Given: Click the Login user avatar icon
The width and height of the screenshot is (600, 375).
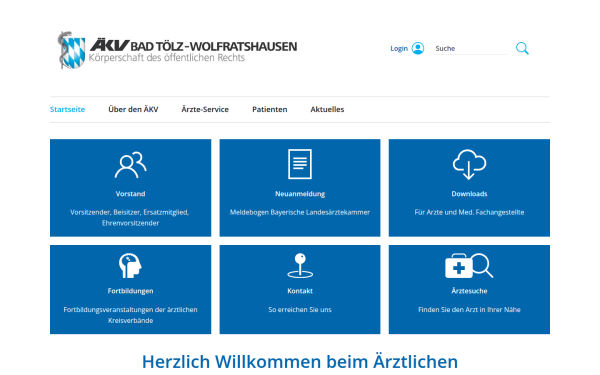Looking at the screenshot, I should coord(418,48).
